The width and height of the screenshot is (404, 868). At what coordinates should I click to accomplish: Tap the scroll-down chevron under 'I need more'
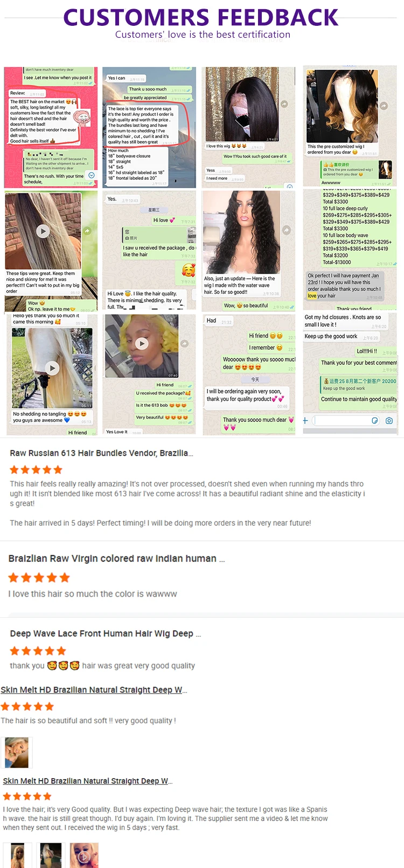[290, 187]
